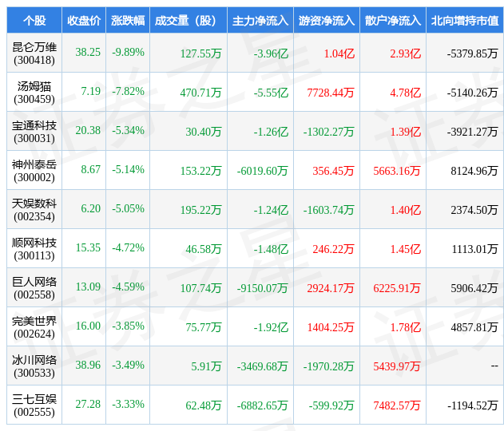Image resolution: width=504 pixels, height=431 pixels.
Task: Select stock 神州泰岳 (300002)
Action: coord(34,171)
